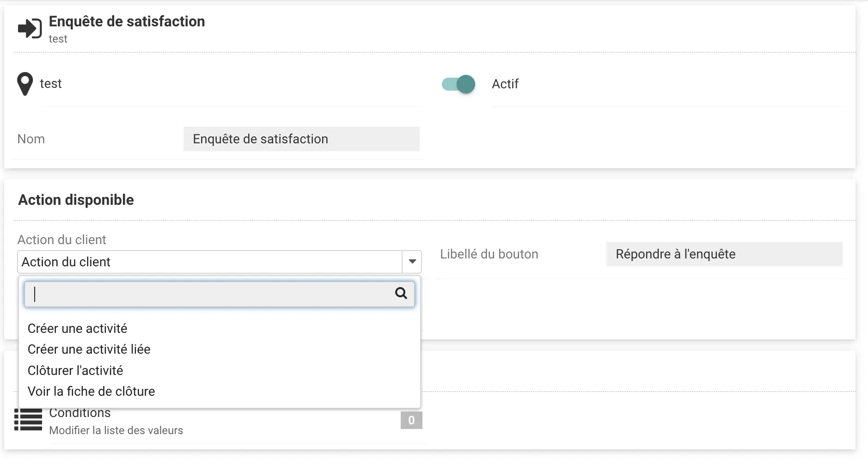The width and height of the screenshot is (868, 466).
Task: Click the location pin icon
Action: pos(25,84)
